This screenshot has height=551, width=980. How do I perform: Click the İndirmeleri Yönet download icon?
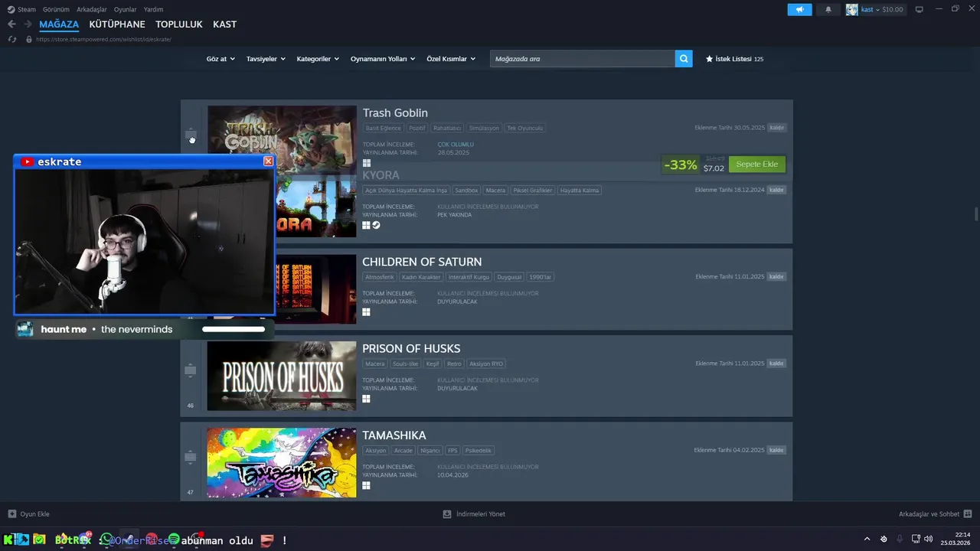tap(447, 514)
